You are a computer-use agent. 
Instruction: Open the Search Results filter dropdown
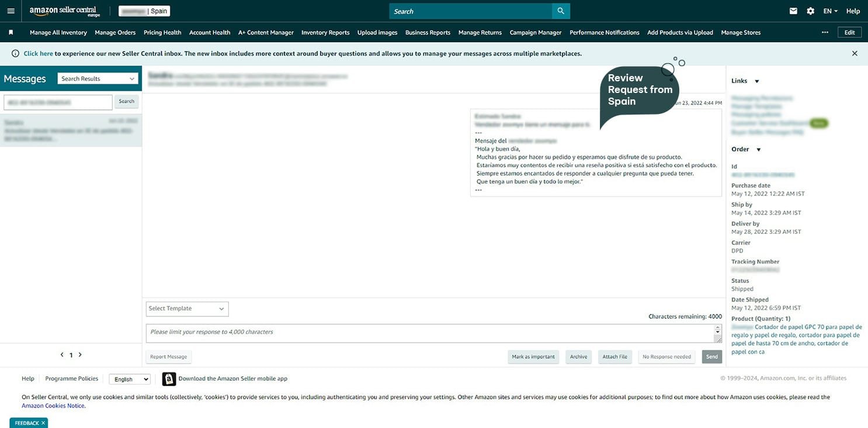coord(98,79)
